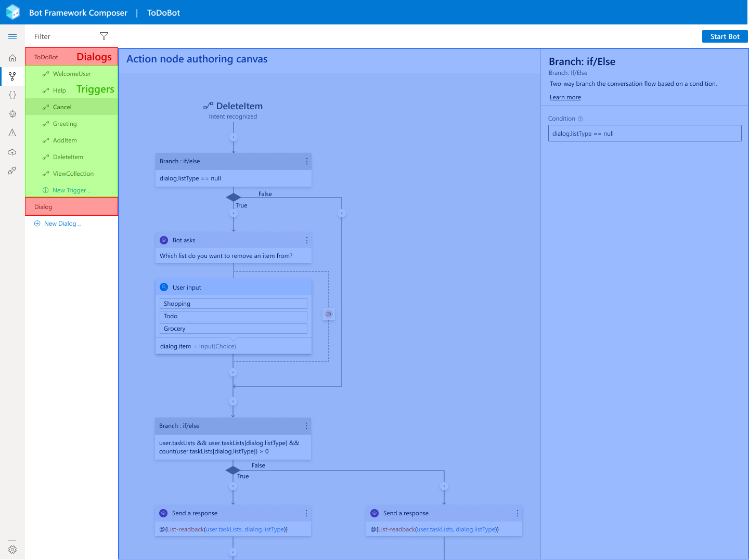Select the ViewCollection trigger
This screenshot has width=749, height=560.
pyautogui.click(x=72, y=174)
